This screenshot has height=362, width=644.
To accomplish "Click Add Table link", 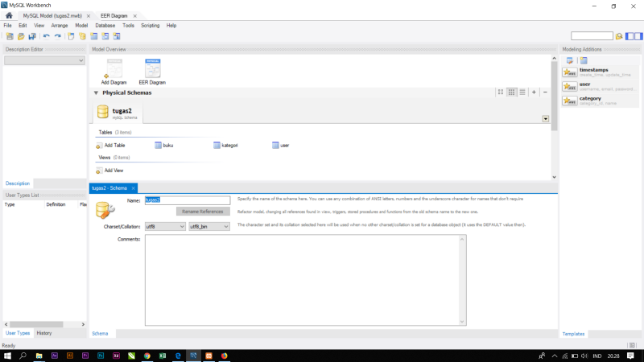I will [110, 145].
